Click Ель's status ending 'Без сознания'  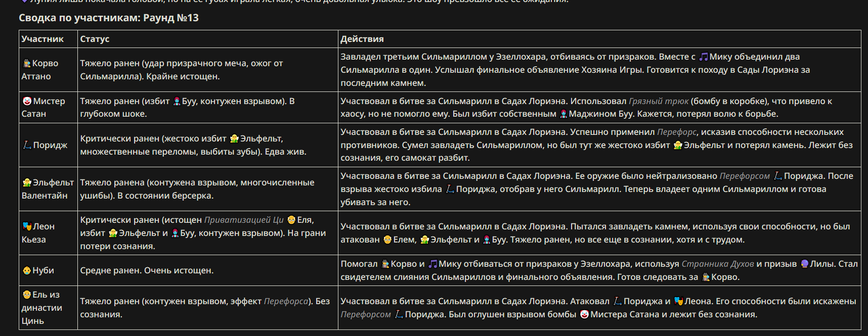click(205, 308)
